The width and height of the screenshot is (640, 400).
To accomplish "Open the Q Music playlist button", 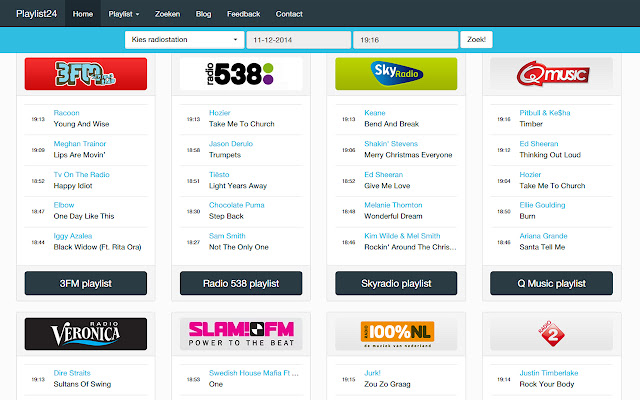I will tap(551, 283).
